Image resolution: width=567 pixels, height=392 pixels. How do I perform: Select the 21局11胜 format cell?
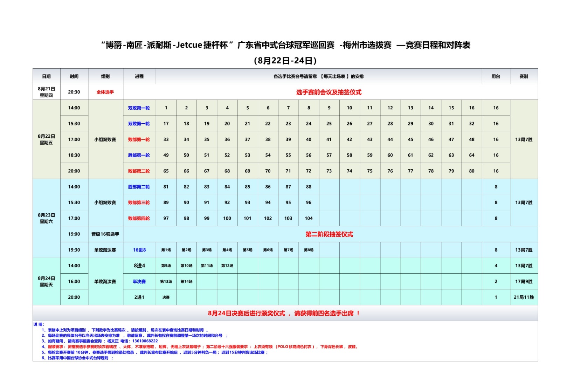pyautogui.click(x=524, y=297)
